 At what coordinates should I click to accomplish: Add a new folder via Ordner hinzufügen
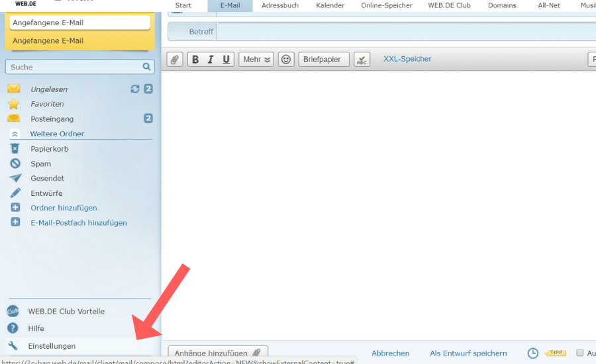pos(64,208)
